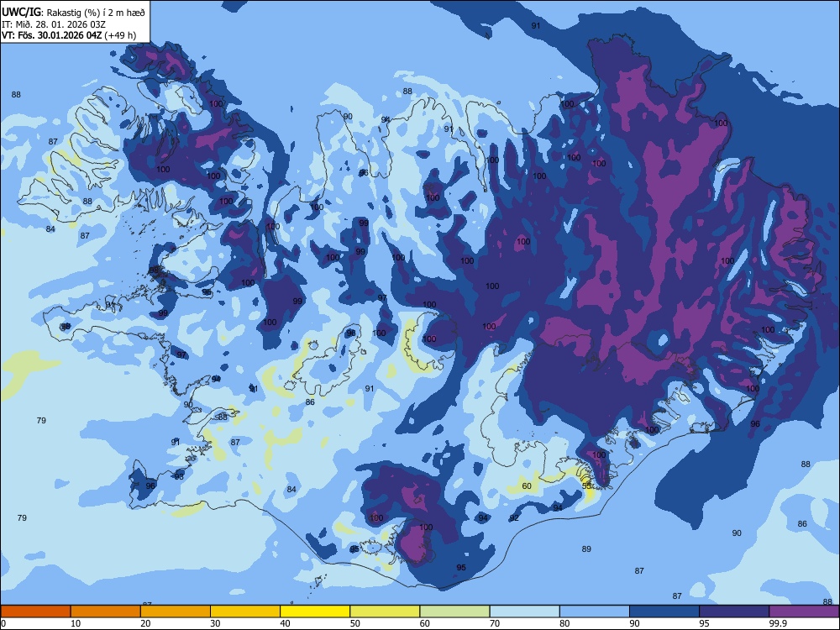Click the 20–30 legend color swatch
This screenshot has height=630, width=840.
(176, 612)
